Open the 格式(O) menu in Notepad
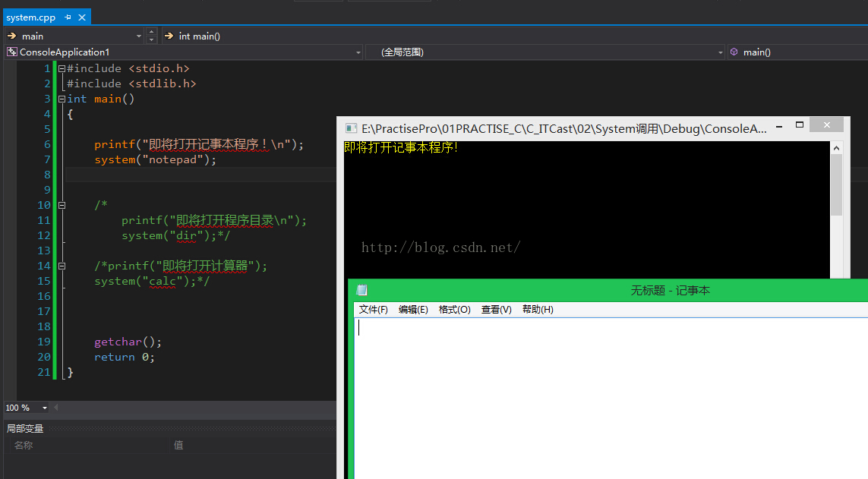 pyautogui.click(x=454, y=310)
